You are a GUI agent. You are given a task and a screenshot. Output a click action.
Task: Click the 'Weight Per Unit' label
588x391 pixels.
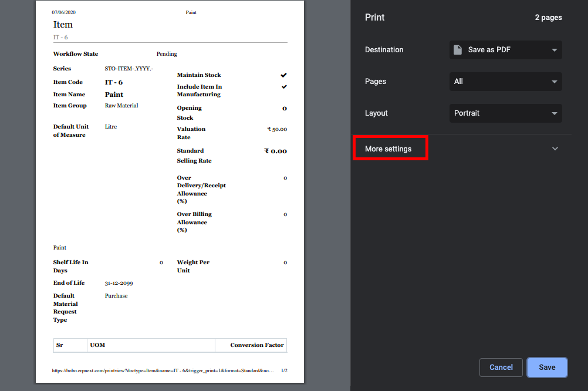(193, 266)
